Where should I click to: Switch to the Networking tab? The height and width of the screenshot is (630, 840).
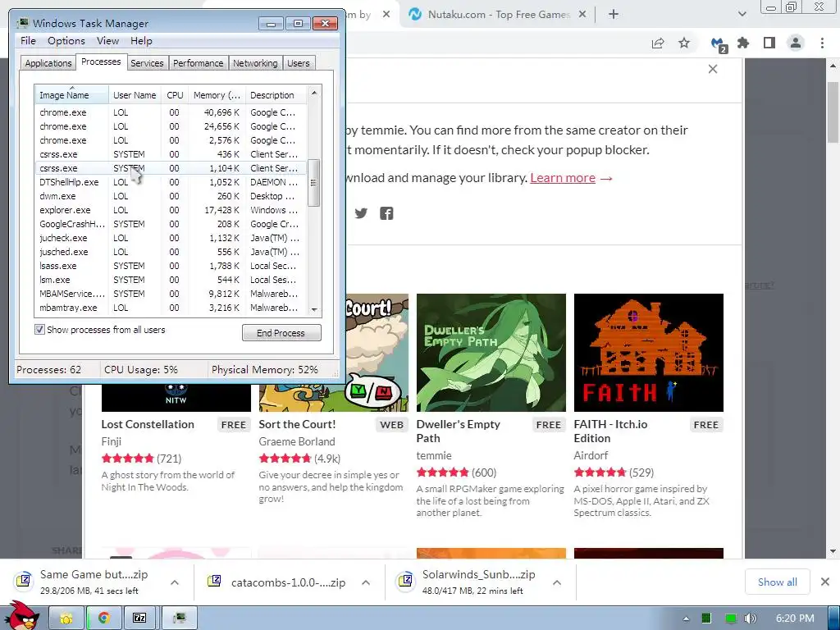(x=255, y=63)
